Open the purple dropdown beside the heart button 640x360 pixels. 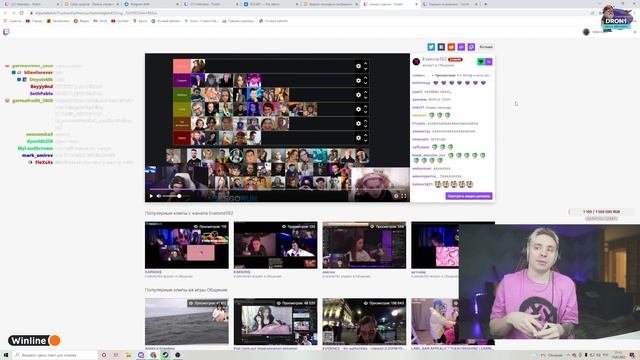click(489, 62)
